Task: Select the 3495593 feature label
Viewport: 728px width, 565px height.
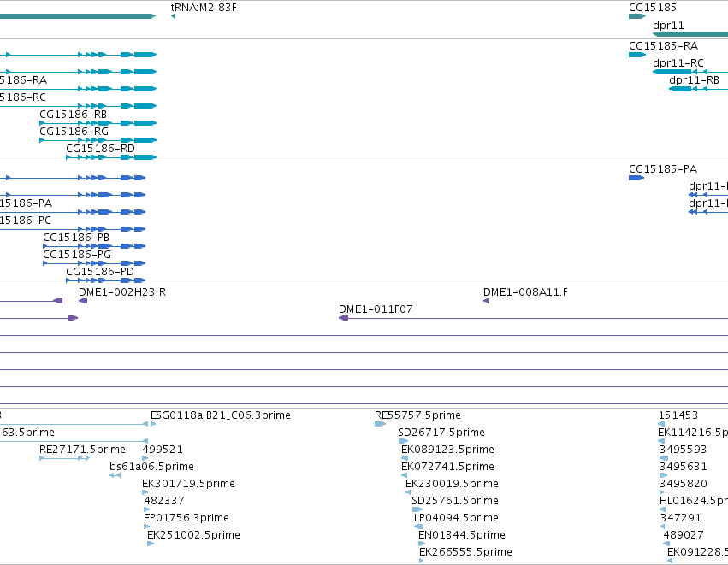Action: (683, 450)
